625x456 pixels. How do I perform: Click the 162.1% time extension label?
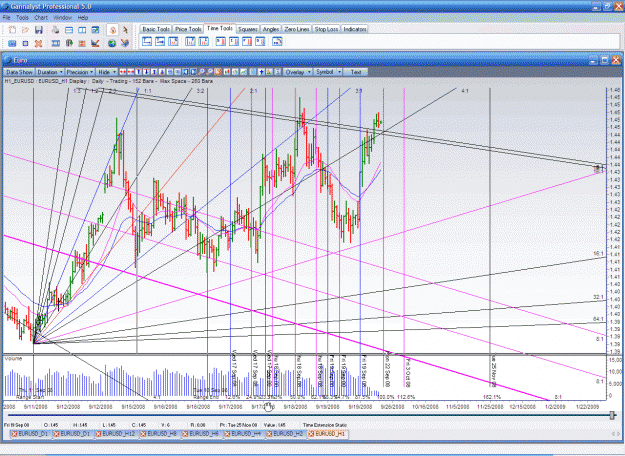pos(492,397)
